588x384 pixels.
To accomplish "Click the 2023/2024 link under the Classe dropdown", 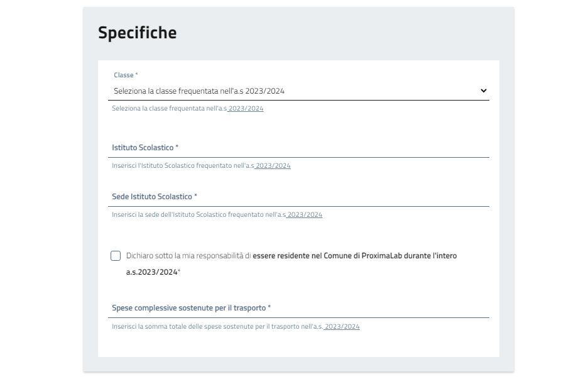I will (x=246, y=109).
